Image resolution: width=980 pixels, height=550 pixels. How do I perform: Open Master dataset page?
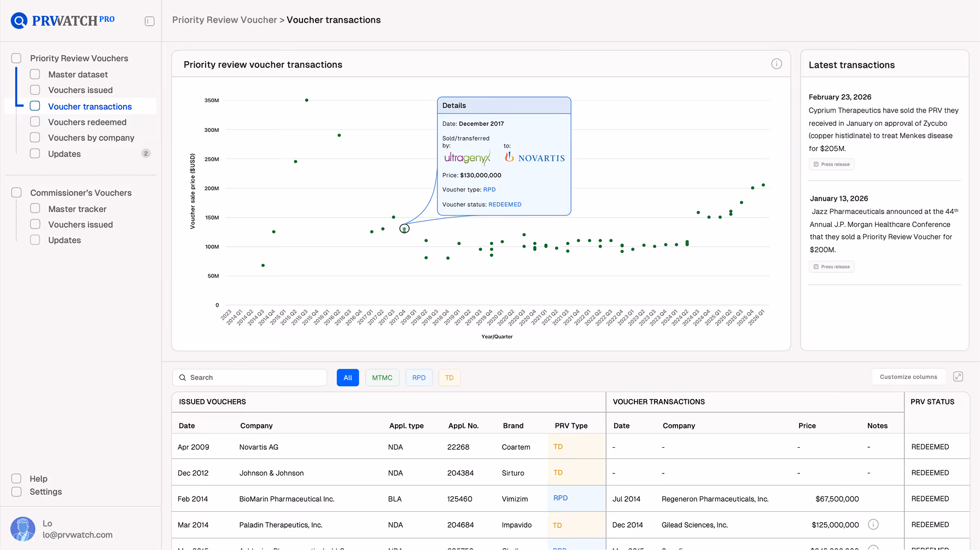(x=78, y=74)
